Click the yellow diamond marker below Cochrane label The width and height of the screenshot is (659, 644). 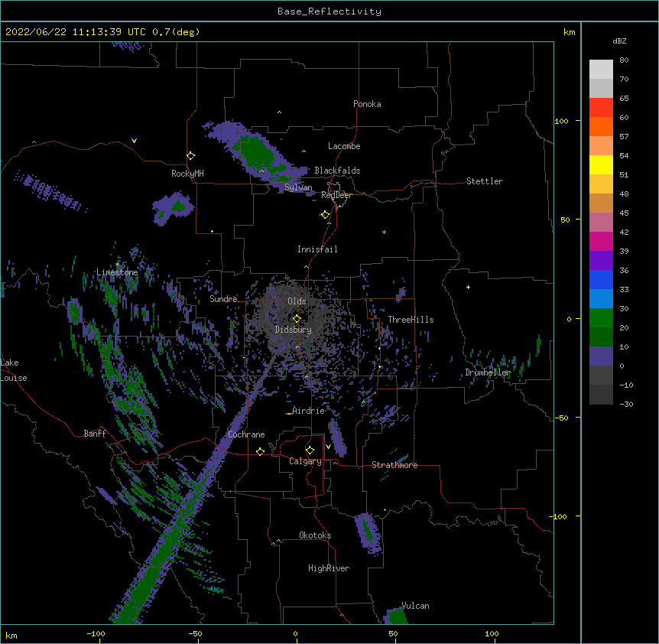coord(260,451)
